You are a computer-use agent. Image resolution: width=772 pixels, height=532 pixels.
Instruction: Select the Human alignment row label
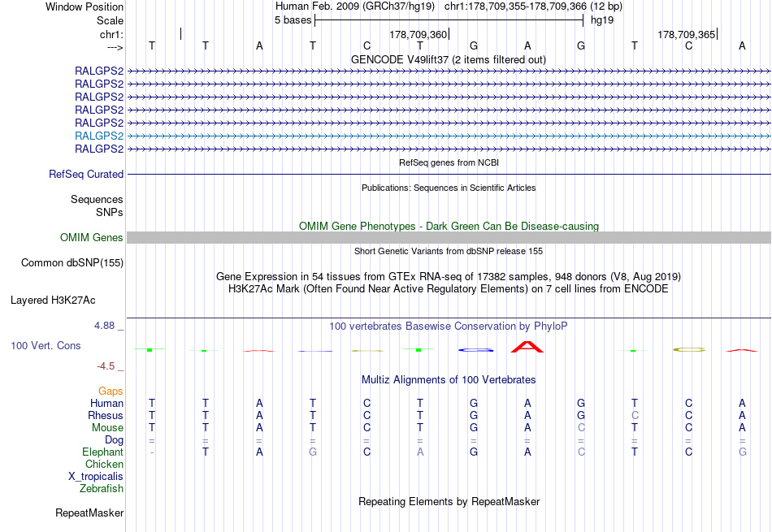(x=106, y=403)
